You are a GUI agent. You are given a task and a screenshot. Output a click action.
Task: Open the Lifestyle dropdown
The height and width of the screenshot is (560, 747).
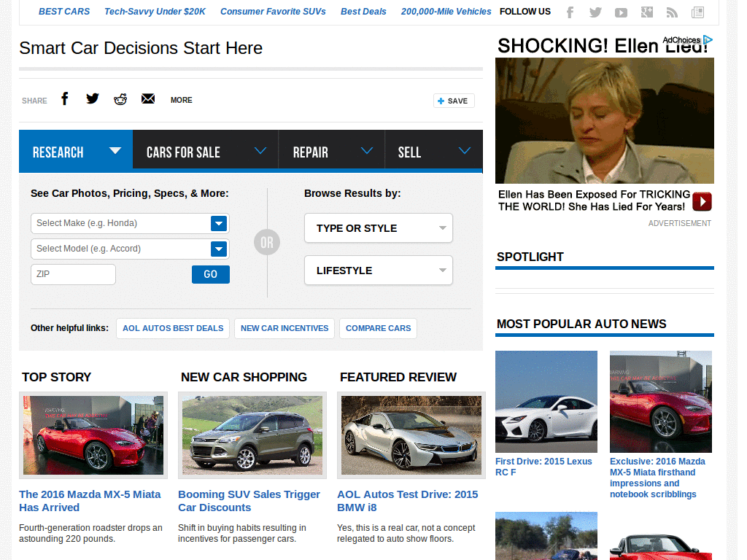pyautogui.click(x=379, y=271)
